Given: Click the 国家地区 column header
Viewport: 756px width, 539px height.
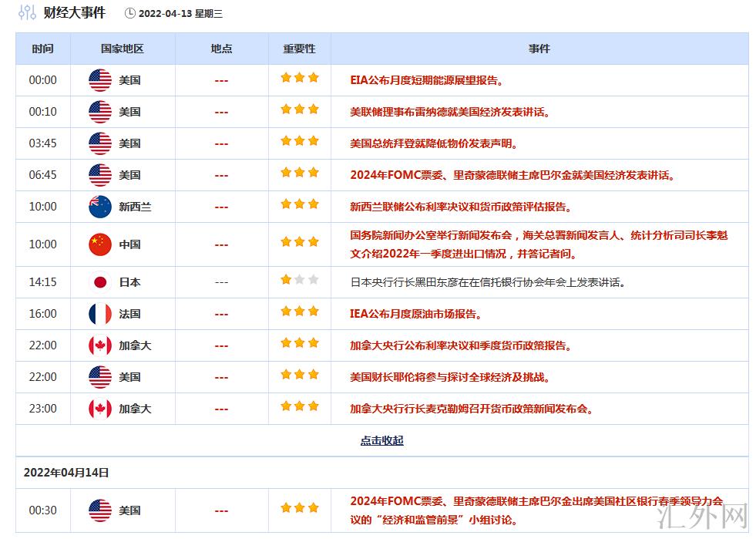Looking at the screenshot, I should pos(123,49).
